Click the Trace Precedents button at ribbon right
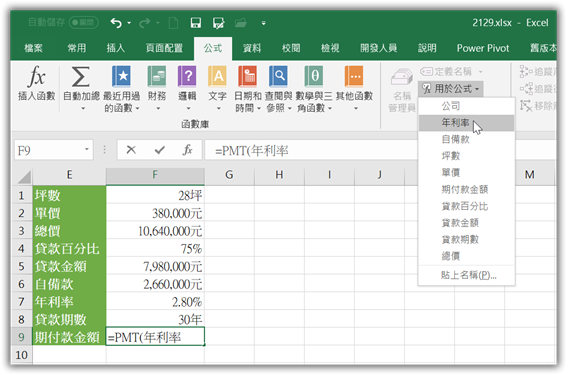Screen dimensions: 567x375 538,72
